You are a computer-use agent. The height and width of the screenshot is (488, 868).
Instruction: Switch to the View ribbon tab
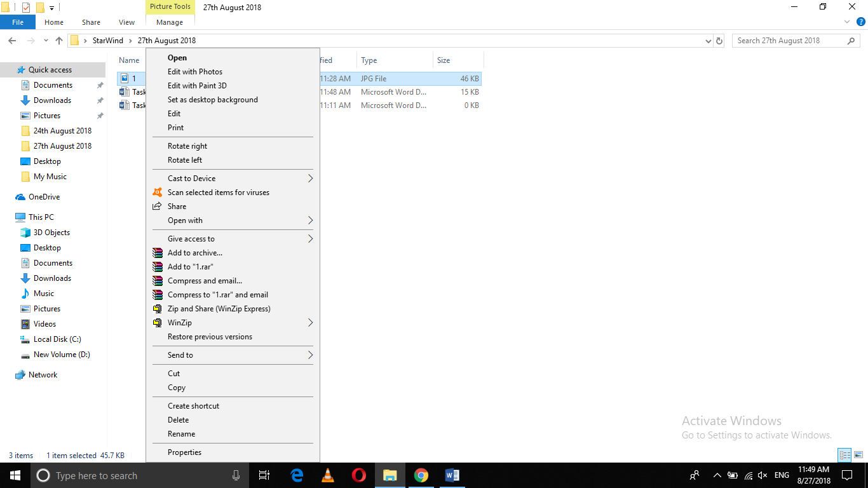[x=126, y=22]
